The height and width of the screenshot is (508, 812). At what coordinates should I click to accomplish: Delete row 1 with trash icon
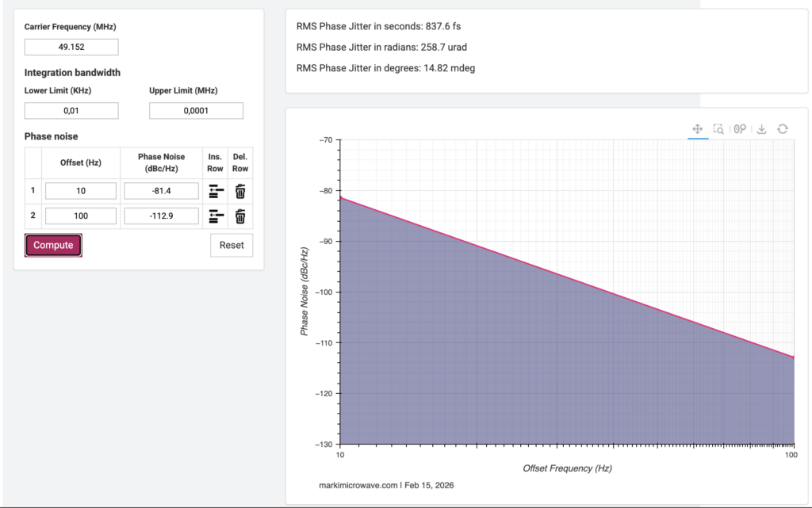point(240,191)
